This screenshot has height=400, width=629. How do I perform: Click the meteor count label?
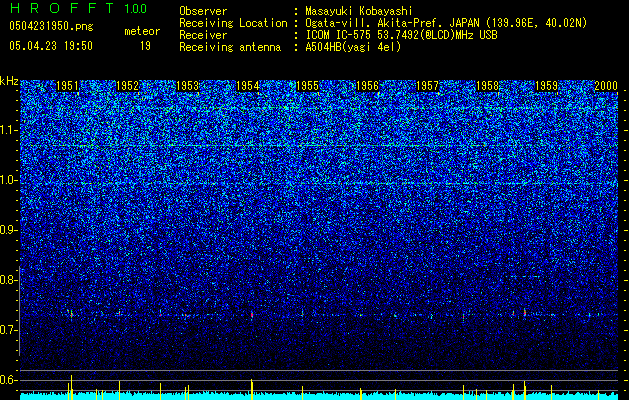142,31
